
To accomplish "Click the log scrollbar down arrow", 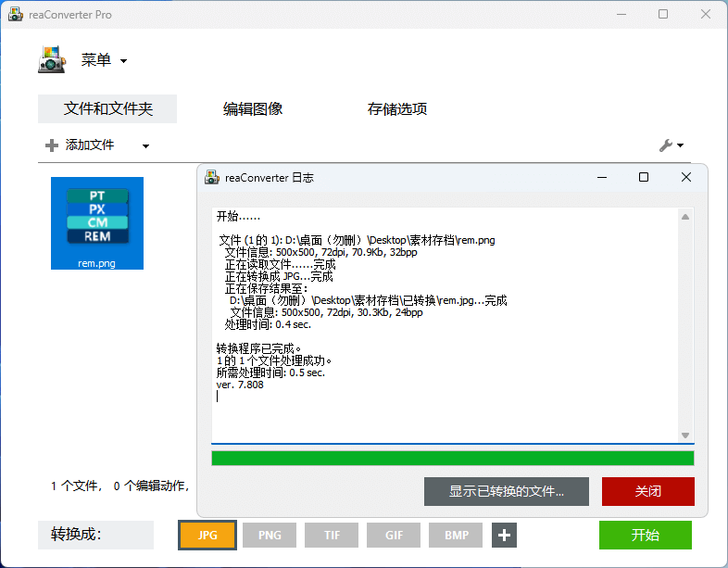I will (x=685, y=435).
